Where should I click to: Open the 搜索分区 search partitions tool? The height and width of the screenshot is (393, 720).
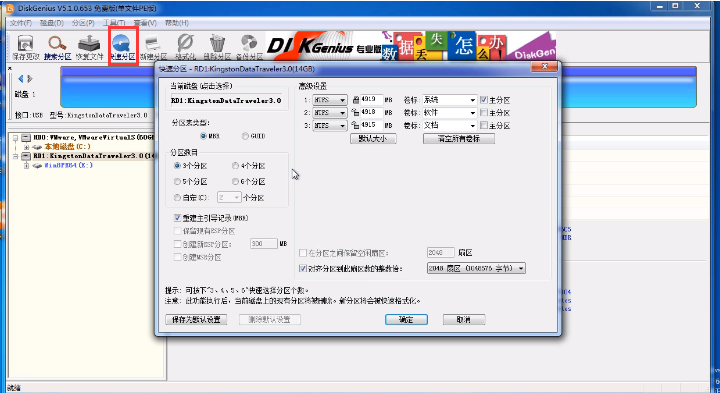pos(58,48)
